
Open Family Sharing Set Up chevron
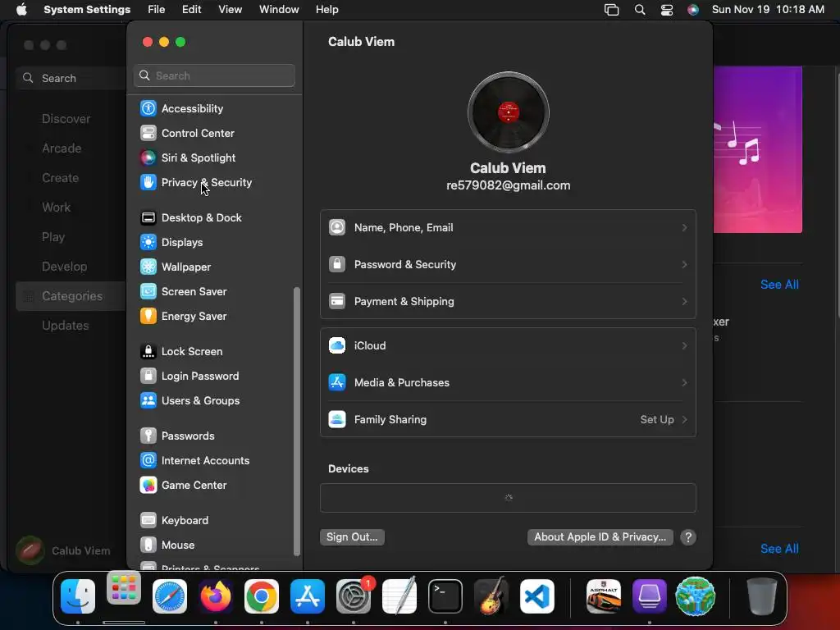click(x=685, y=420)
